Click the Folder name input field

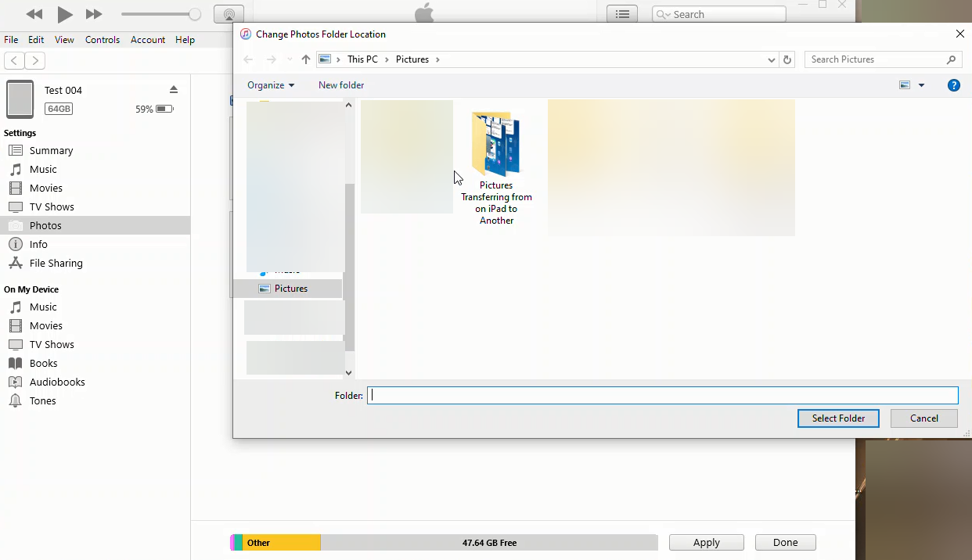[x=662, y=396]
